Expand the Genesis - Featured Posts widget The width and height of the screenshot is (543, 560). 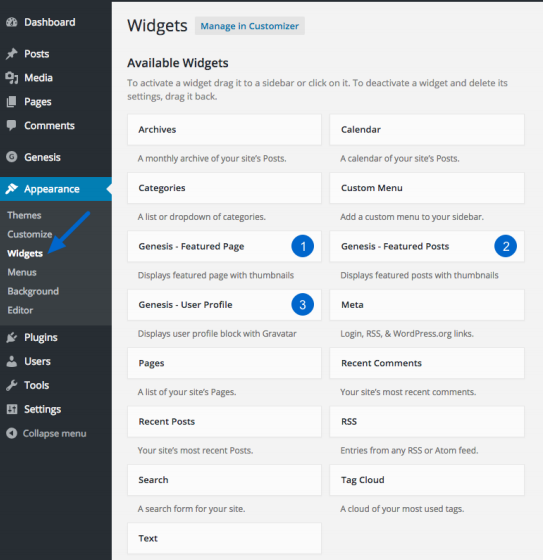point(427,246)
